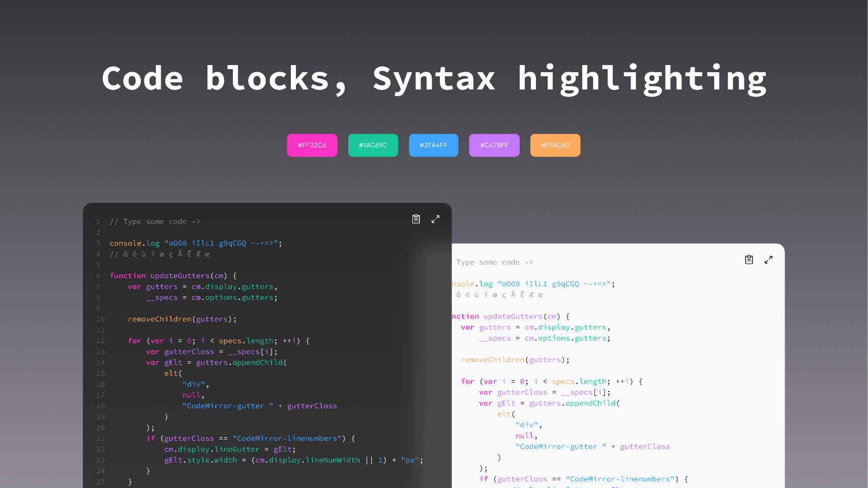The width and height of the screenshot is (868, 488).
Task: Click line number 25 in dark editor
Action: (100, 481)
